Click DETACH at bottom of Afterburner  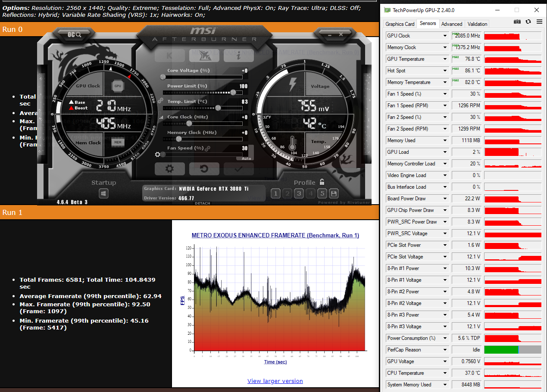203,203
